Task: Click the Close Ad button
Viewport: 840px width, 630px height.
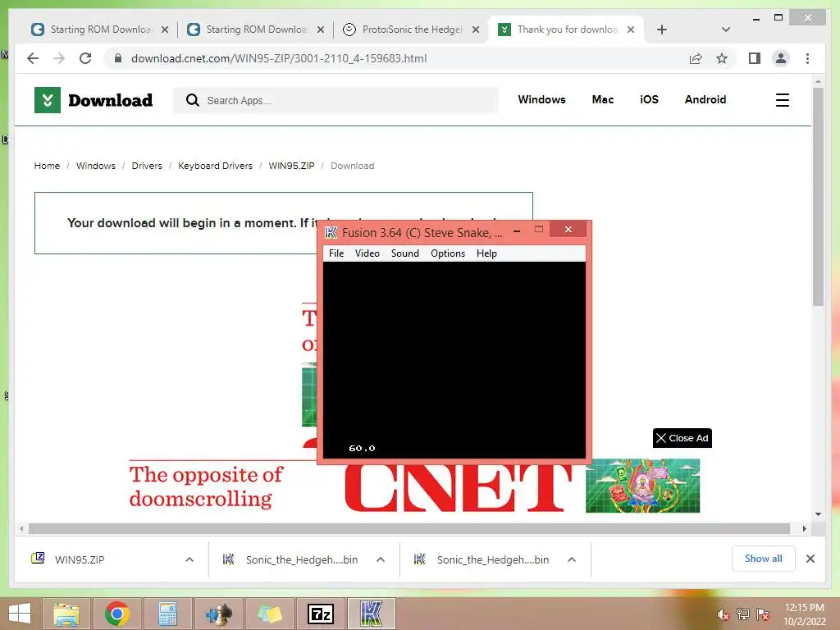Action: (682, 438)
